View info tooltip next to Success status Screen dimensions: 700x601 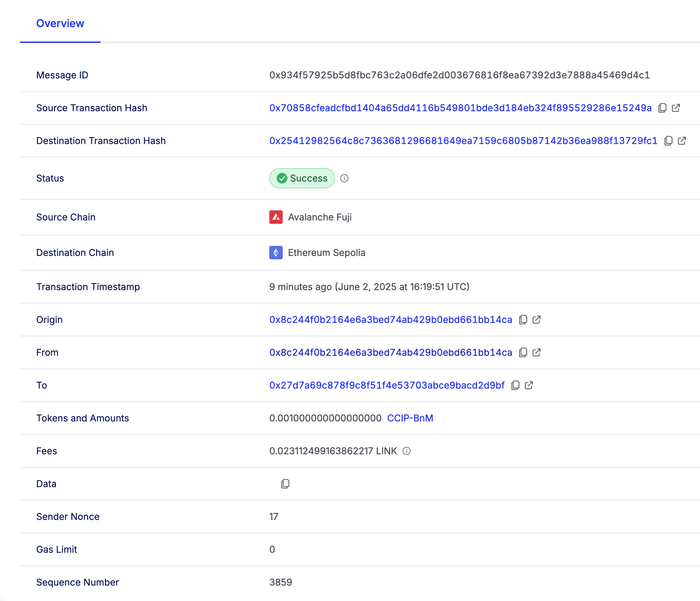pos(345,178)
